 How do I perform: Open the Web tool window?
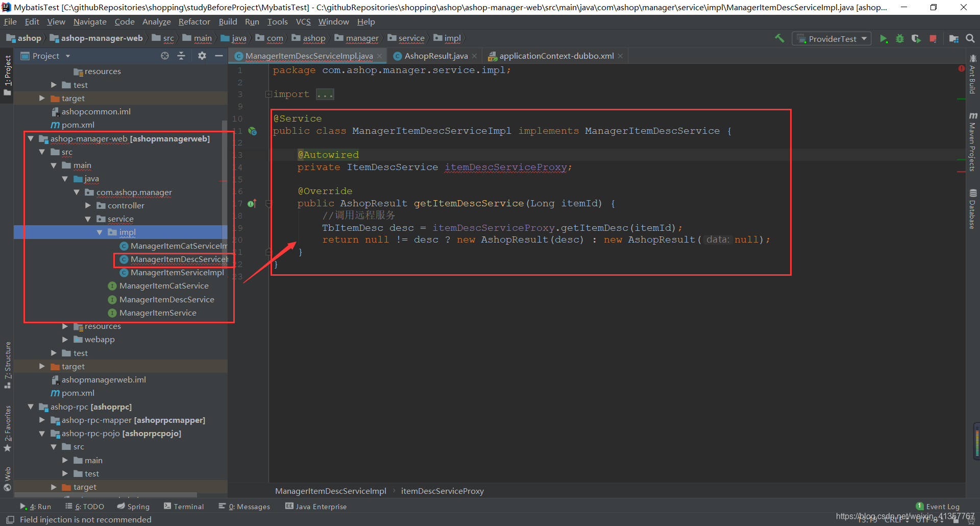click(x=8, y=479)
